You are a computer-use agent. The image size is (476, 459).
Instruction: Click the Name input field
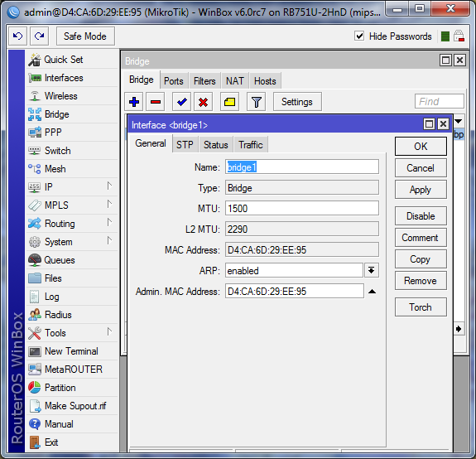302,167
